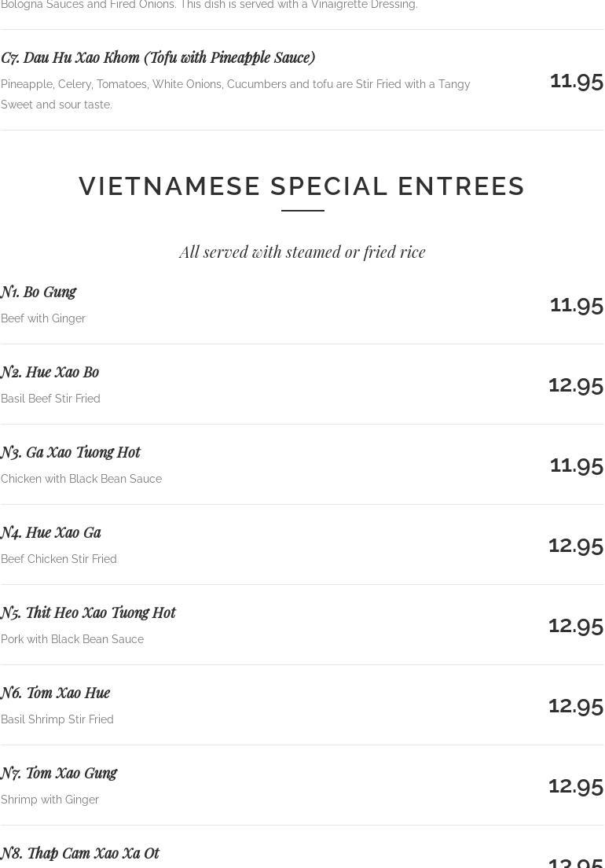Screen dimensions: 605x868
Task: Select the N7 Tom Xao Gung title
Action: (59, 773)
